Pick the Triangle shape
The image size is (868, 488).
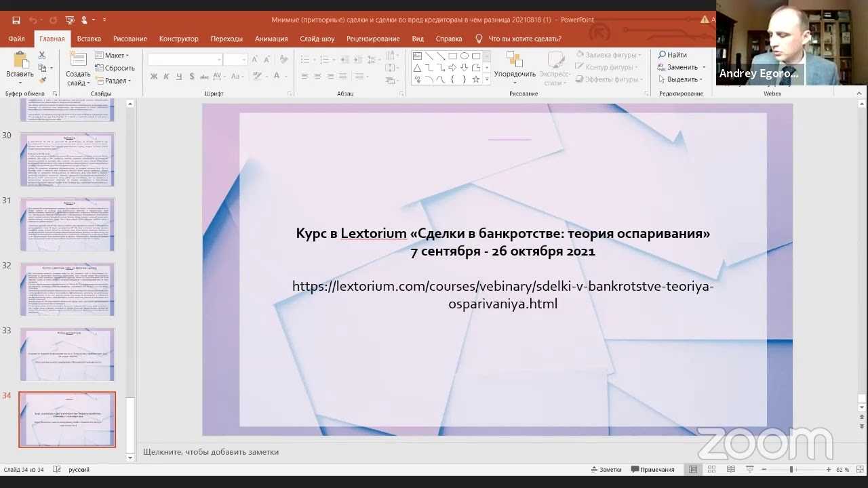pos(417,68)
